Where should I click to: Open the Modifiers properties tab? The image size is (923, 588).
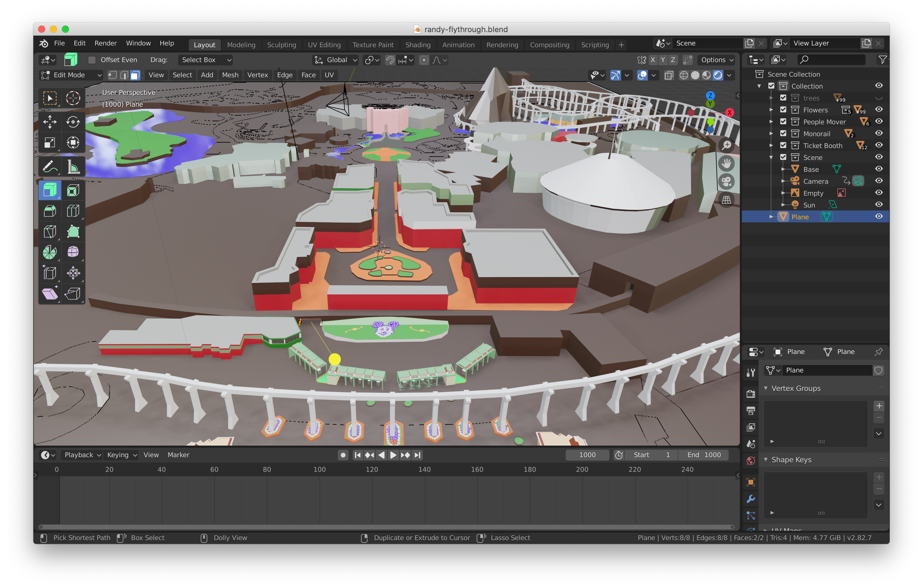[751, 499]
